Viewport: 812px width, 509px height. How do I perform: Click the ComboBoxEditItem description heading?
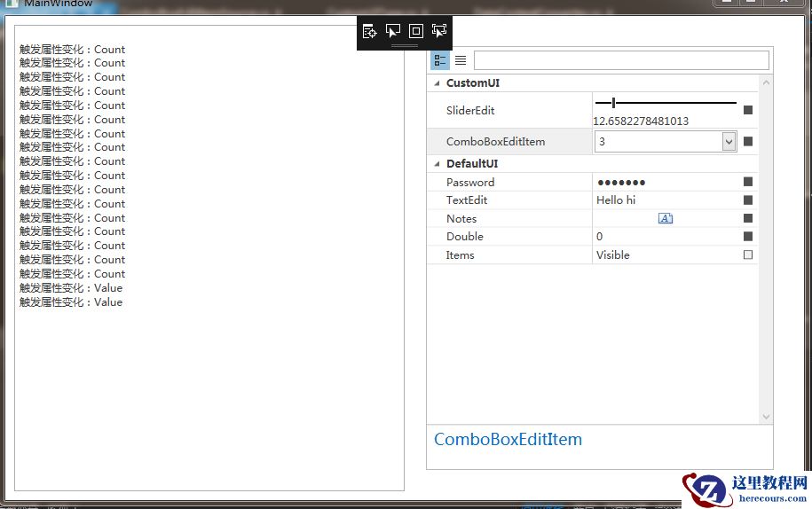[x=508, y=439]
